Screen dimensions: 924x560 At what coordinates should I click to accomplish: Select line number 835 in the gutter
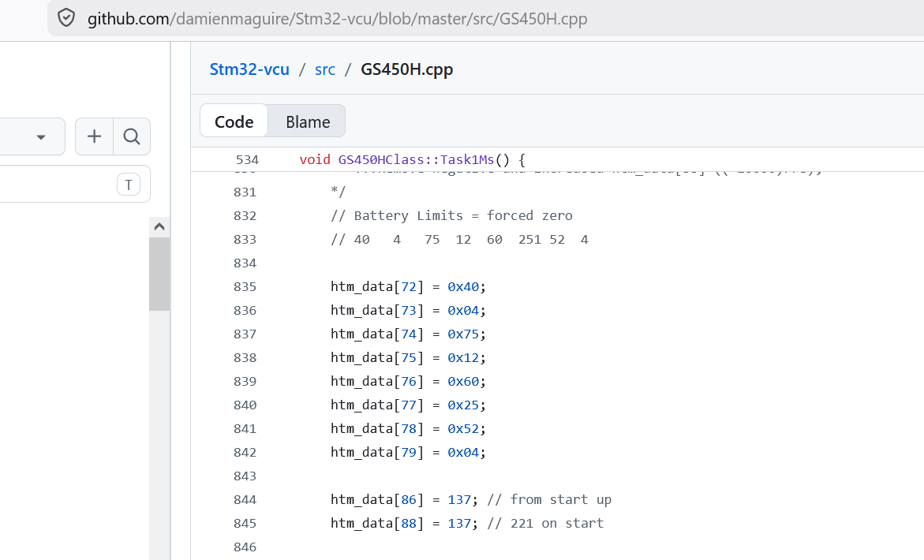click(x=245, y=286)
